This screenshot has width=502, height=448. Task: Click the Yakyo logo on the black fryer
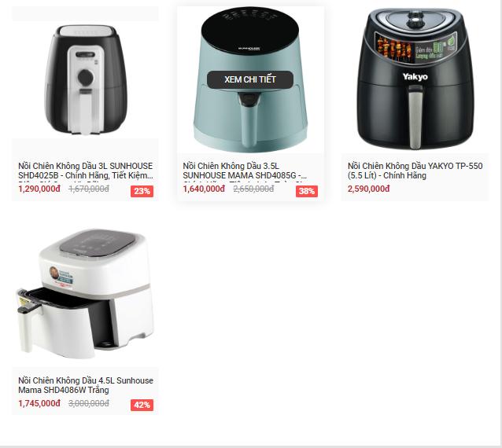415,77
